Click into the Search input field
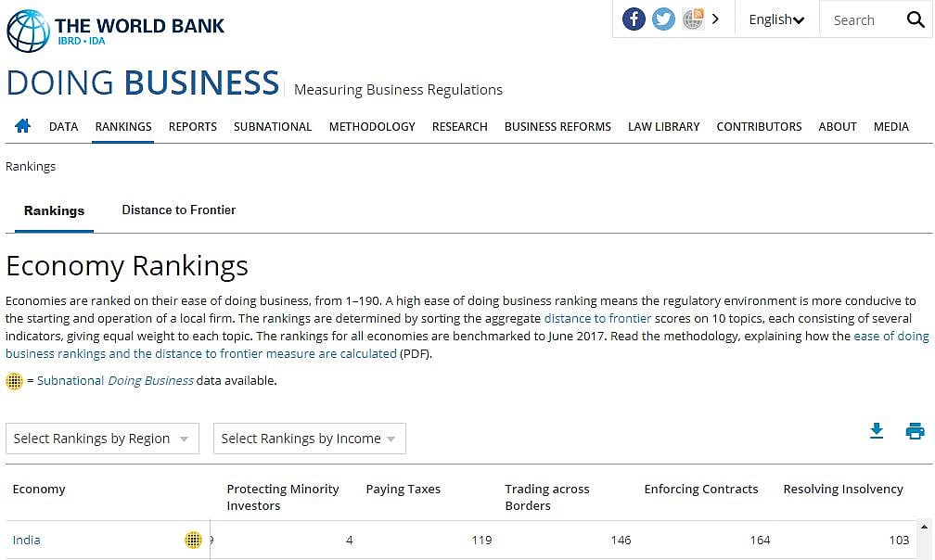 (x=860, y=19)
